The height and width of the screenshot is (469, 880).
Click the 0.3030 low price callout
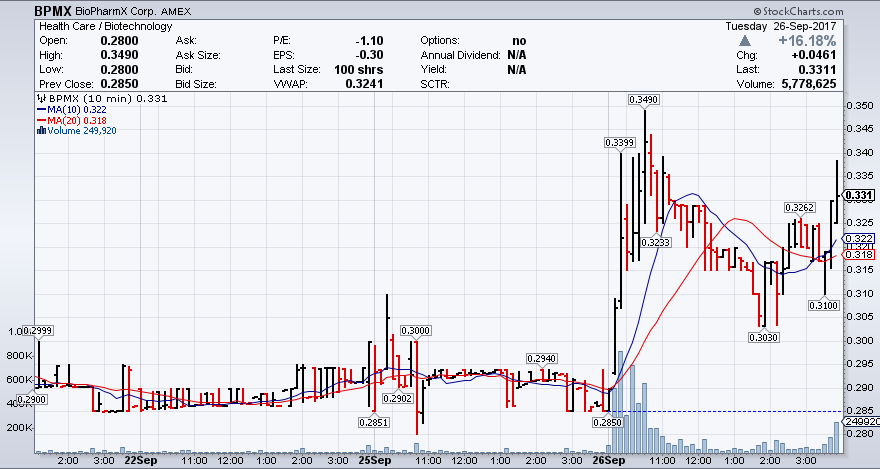[763, 338]
